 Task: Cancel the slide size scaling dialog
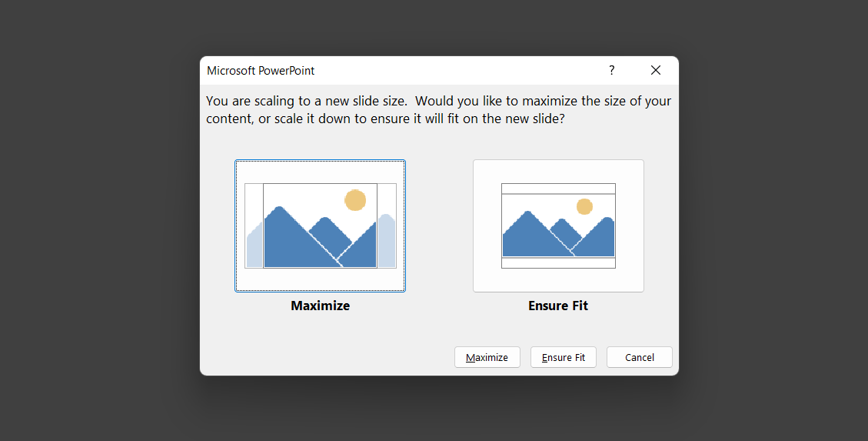(x=639, y=357)
